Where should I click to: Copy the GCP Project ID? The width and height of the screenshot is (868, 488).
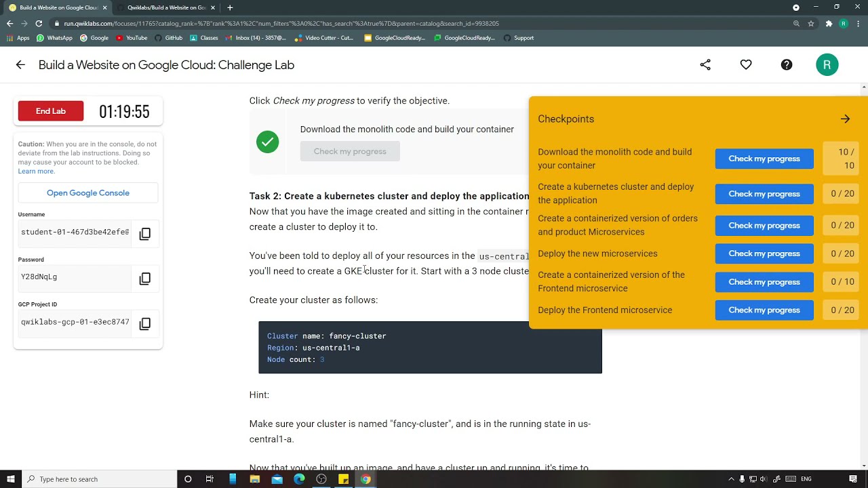tap(145, 324)
